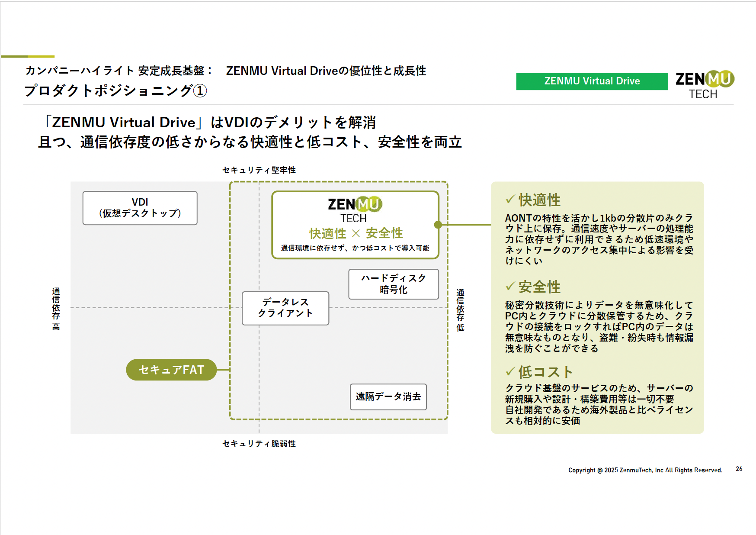756x535 pixels.
Task: Click the ZENMU logo inside the chart box
Action: click(355, 210)
